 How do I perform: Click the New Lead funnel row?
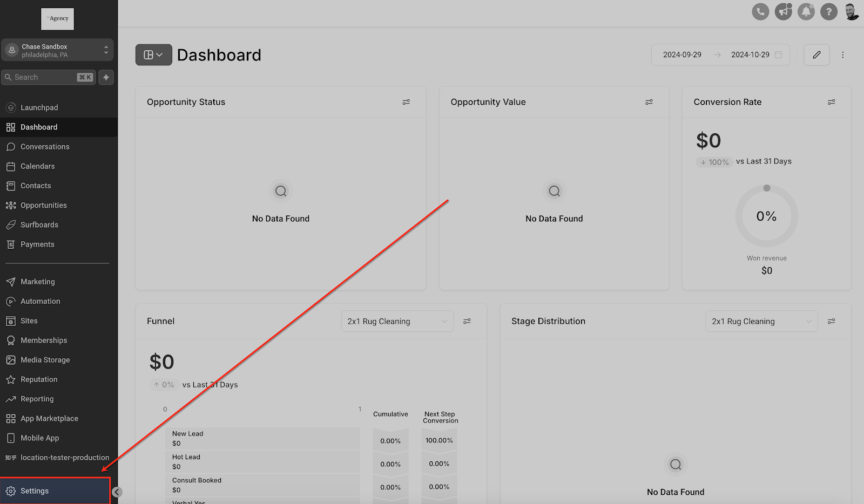[x=262, y=438]
